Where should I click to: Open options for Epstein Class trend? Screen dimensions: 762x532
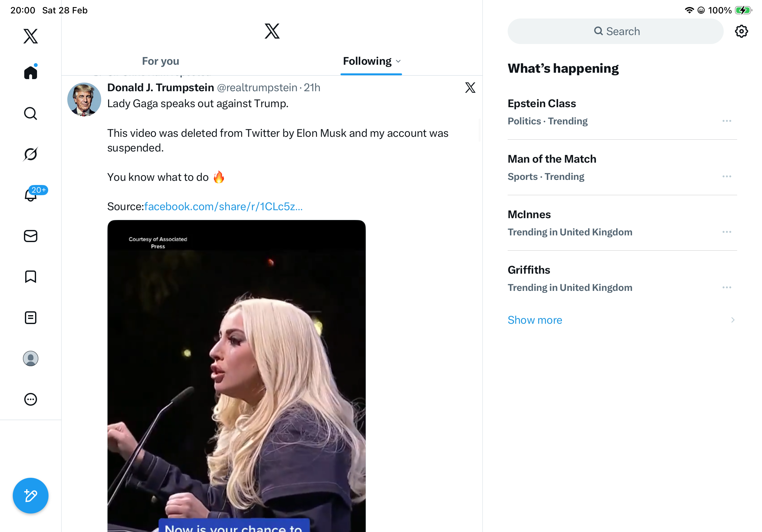click(727, 121)
